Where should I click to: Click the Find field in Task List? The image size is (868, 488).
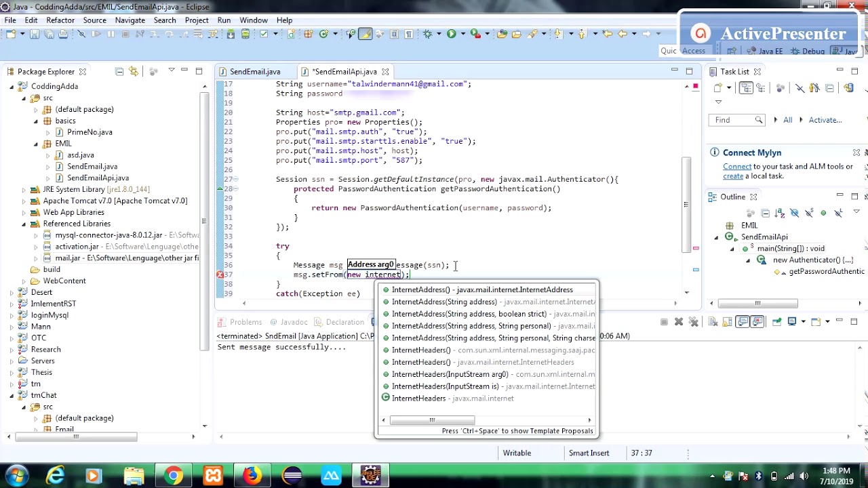coord(738,120)
